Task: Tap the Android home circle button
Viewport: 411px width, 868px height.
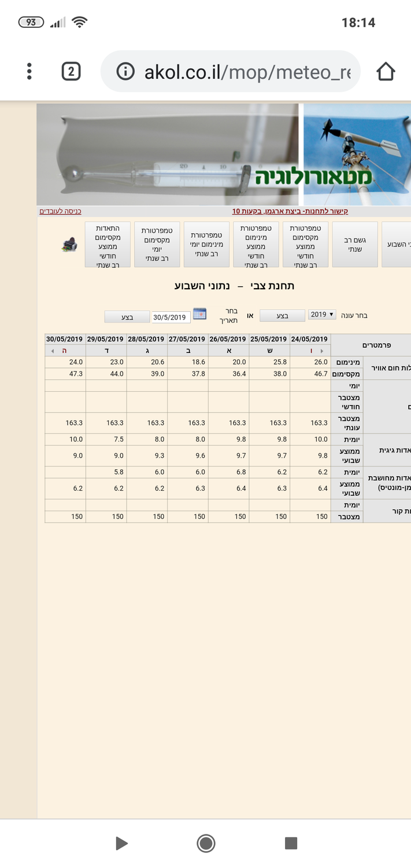Action: (206, 843)
